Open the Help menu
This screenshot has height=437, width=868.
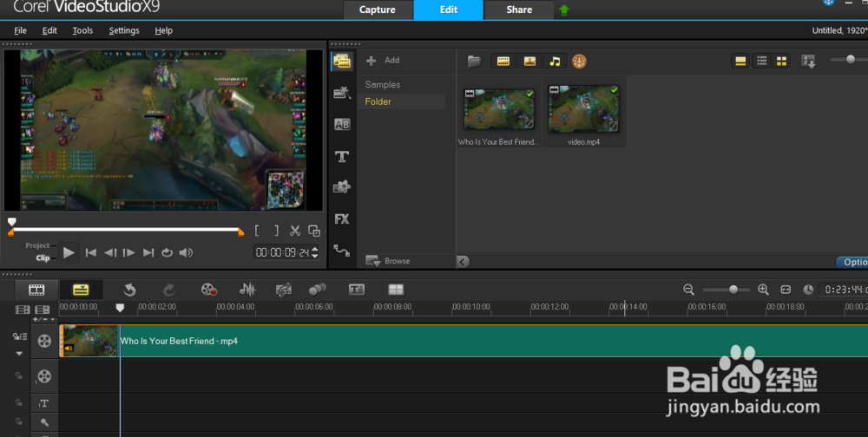coord(163,30)
